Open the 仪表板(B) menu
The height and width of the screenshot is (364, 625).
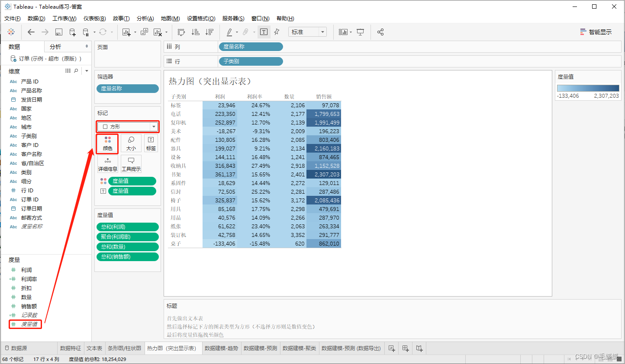(94, 19)
